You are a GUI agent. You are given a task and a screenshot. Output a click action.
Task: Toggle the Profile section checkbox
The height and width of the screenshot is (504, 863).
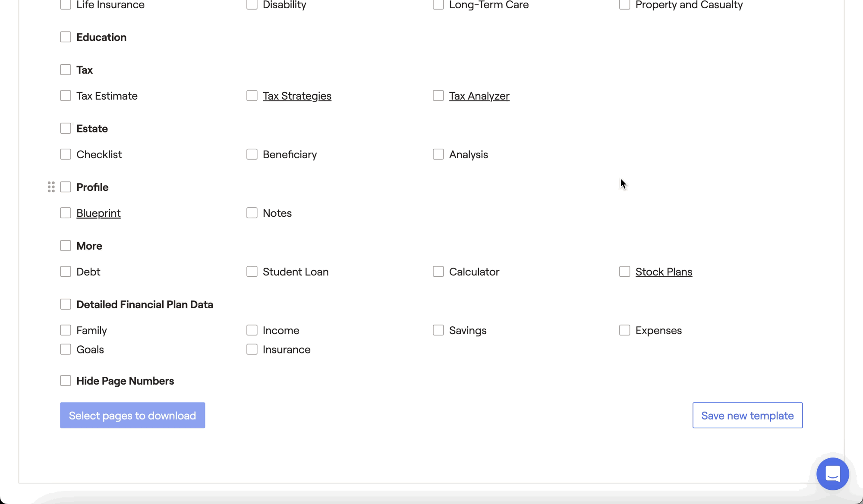click(66, 187)
